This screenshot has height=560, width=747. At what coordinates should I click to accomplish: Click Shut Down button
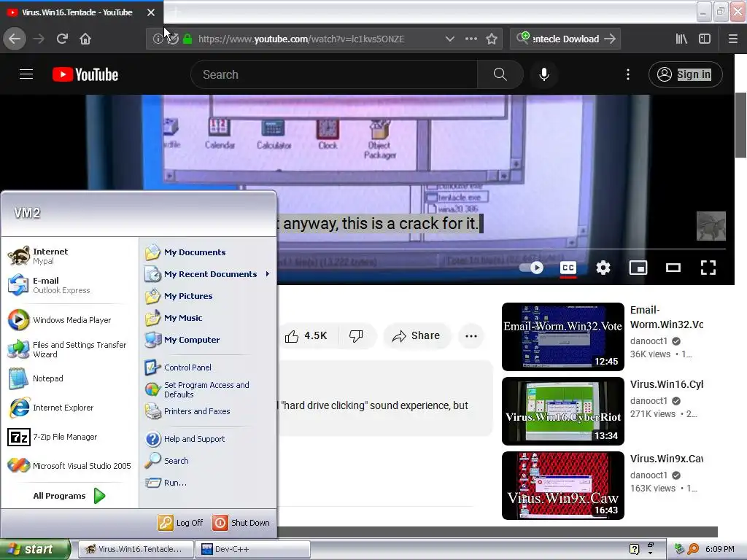(x=241, y=523)
